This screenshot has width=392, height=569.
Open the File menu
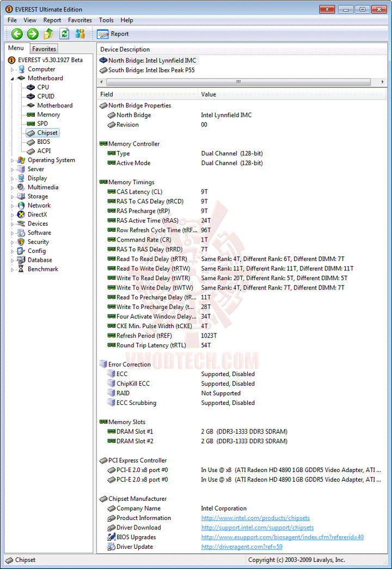[x=12, y=20]
